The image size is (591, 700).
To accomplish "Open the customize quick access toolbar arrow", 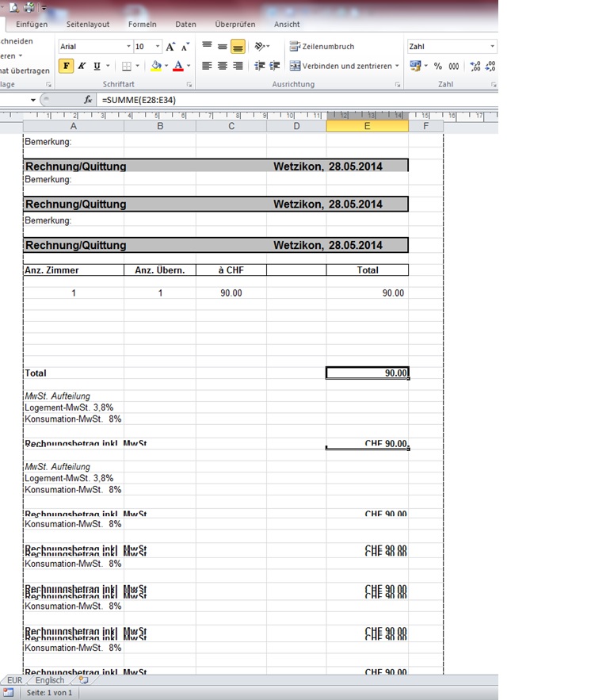I will pyautogui.click(x=44, y=8).
